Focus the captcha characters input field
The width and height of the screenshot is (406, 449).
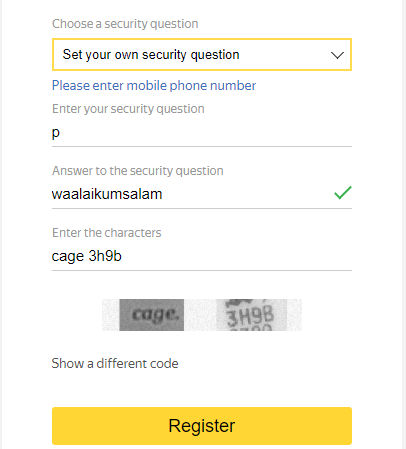[202, 257]
